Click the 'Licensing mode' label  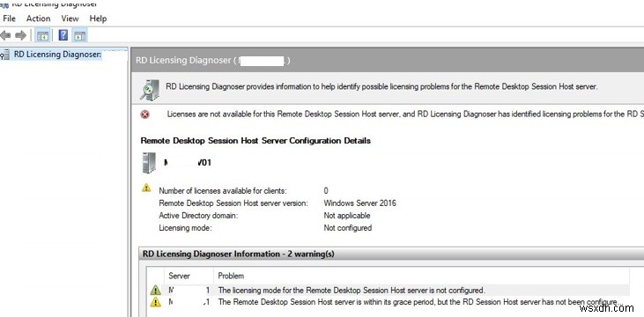point(185,227)
